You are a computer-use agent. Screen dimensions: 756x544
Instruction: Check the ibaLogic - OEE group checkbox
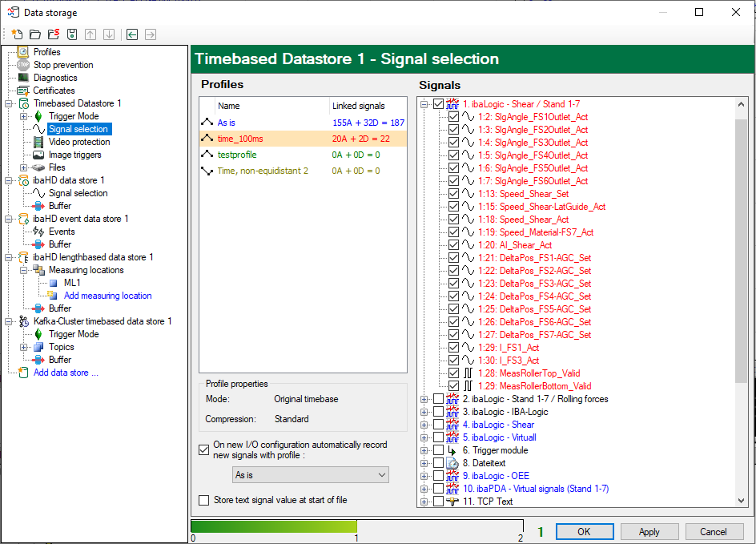pos(438,476)
